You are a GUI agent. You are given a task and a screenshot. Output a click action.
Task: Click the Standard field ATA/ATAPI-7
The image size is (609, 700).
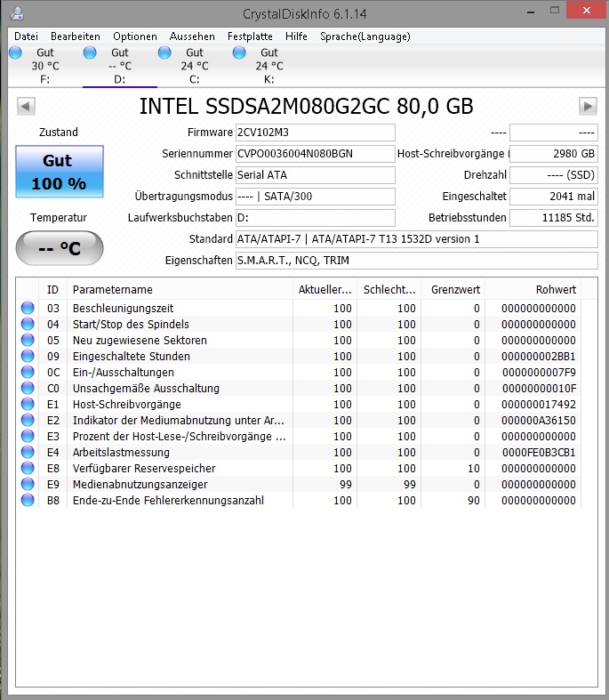[x=417, y=239]
